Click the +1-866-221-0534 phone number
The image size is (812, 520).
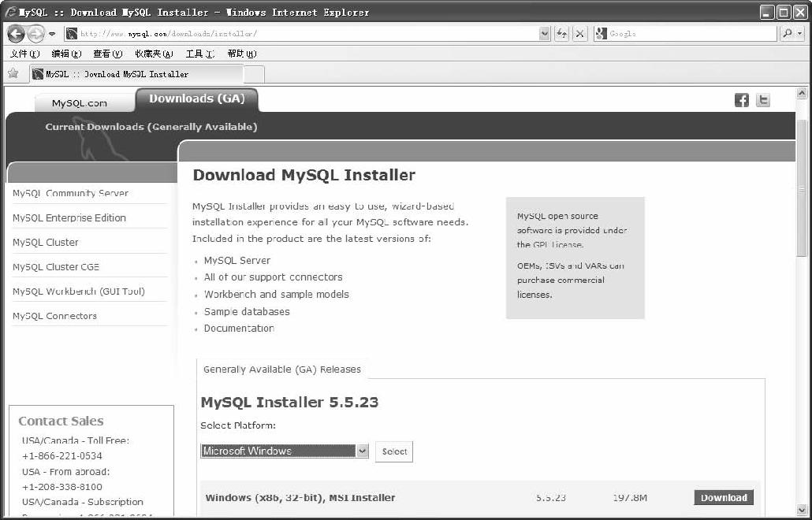pyautogui.click(x=62, y=456)
